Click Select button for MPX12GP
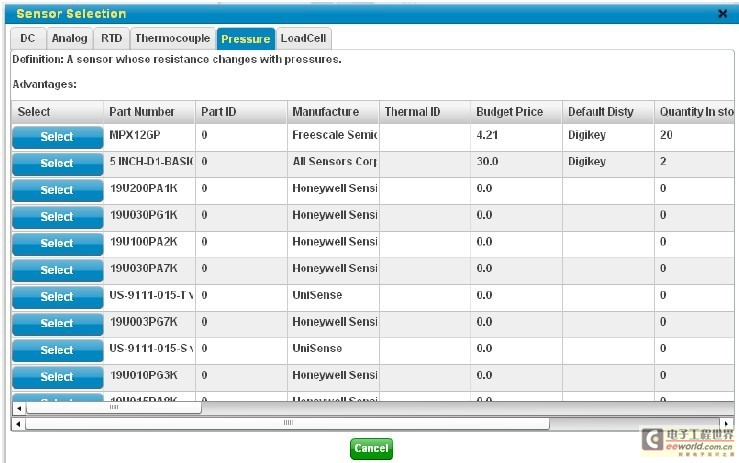The image size is (739, 463). (57, 137)
